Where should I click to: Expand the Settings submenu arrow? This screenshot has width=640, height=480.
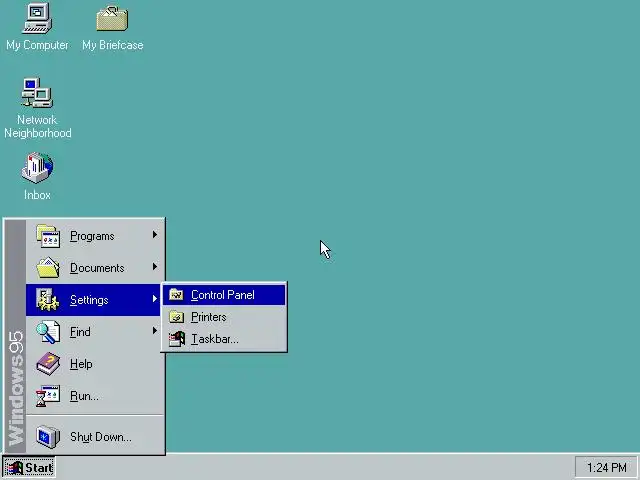point(155,299)
